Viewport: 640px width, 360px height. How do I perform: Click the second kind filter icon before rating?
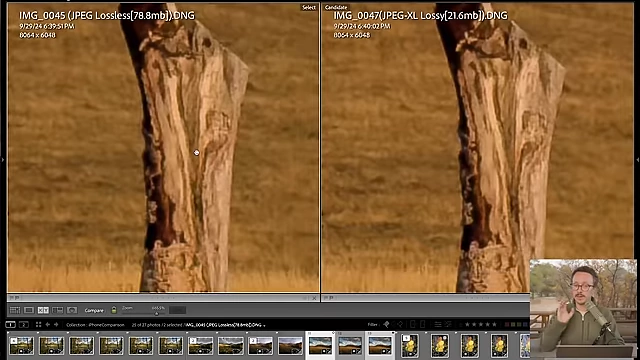(448, 324)
